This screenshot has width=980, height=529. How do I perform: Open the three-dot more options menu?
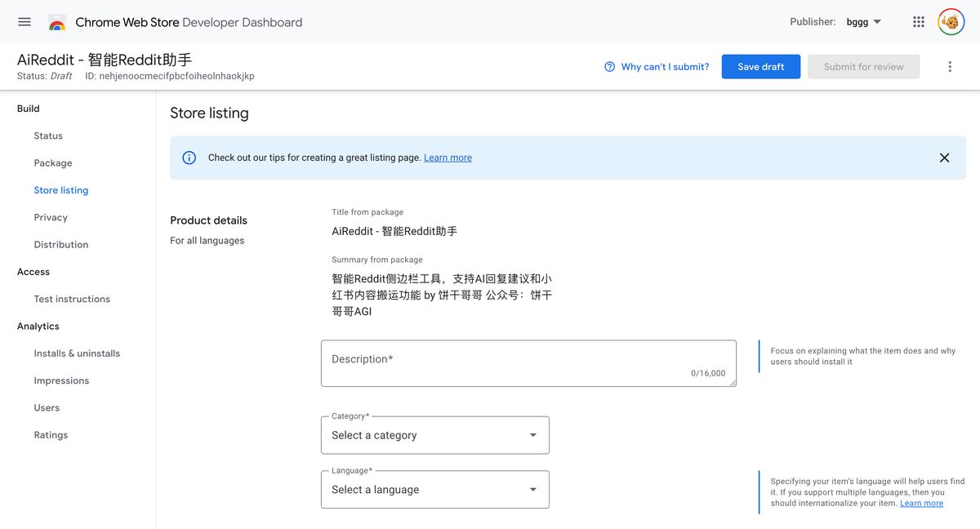click(950, 67)
